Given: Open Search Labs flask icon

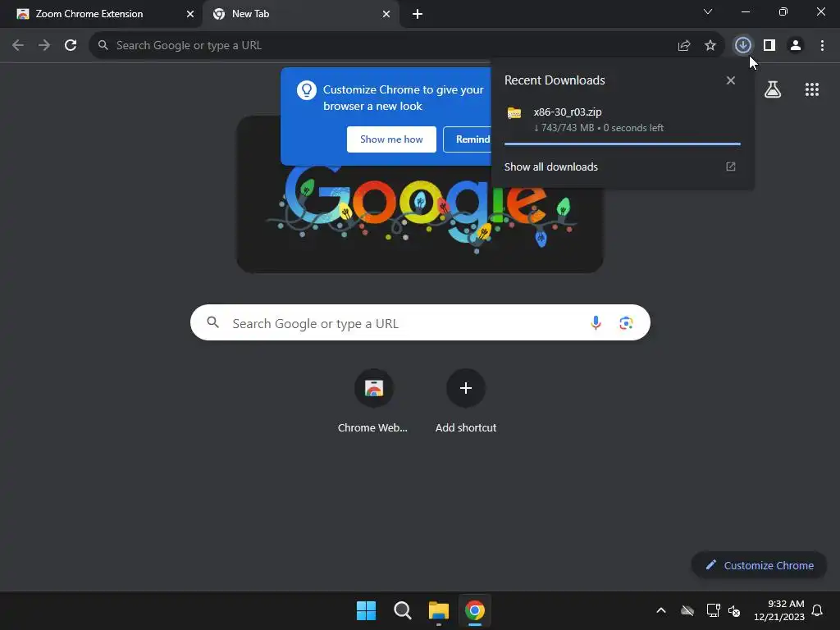Looking at the screenshot, I should coord(773,89).
